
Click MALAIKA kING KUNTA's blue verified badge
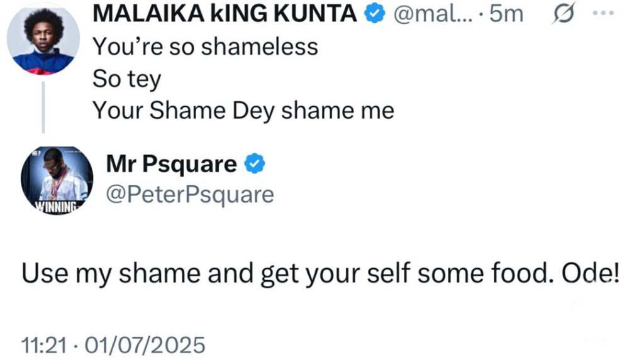pos(376,15)
